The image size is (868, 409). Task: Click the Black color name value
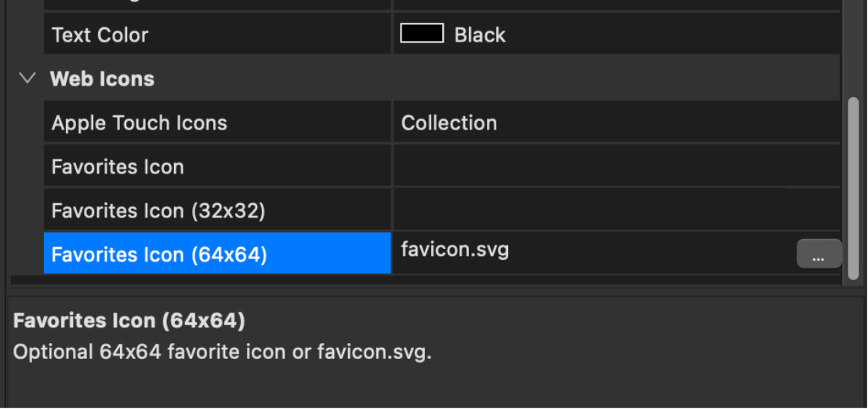tap(480, 35)
